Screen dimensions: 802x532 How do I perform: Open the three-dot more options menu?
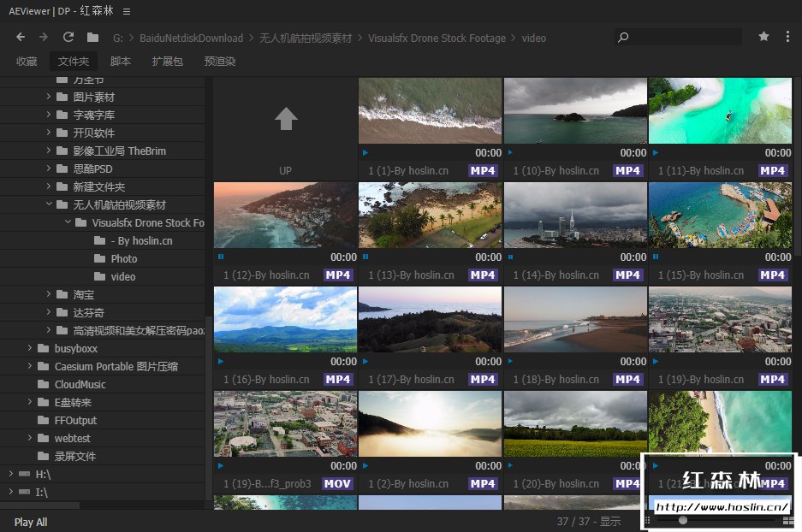click(787, 37)
